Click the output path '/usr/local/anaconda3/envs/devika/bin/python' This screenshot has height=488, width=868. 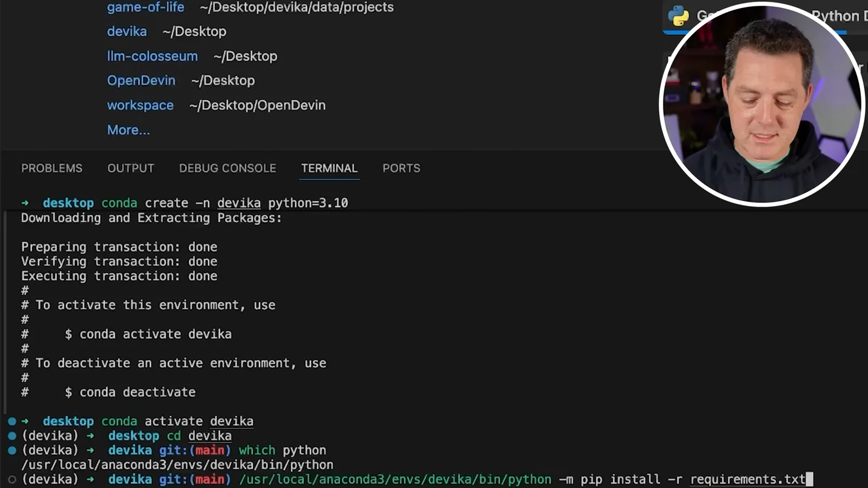[177, 465]
